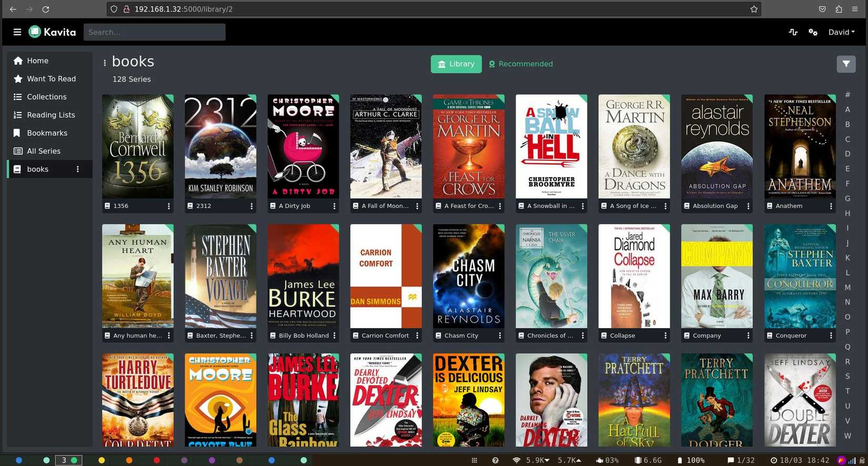Open All Series in the sidebar
Image resolution: width=868 pixels, height=466 pixels.
tap(50, 151)
